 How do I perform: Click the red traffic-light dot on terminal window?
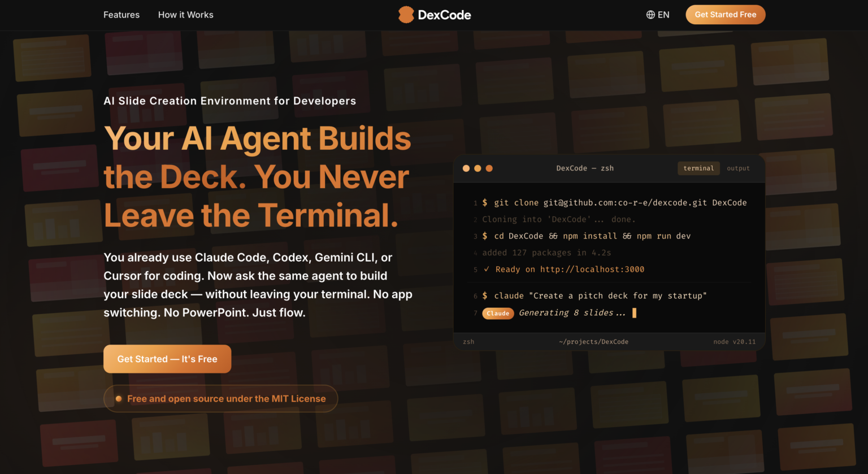click(466, 168)
